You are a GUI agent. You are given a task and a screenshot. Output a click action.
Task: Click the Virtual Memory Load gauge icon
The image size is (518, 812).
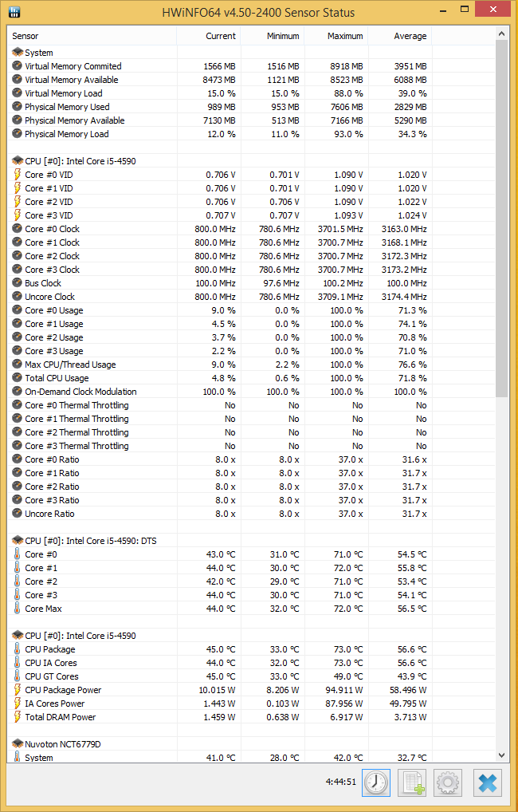17,93
